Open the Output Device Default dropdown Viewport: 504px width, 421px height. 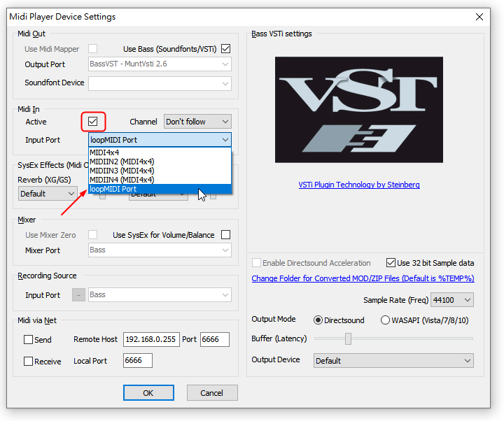tap(393, 361)
